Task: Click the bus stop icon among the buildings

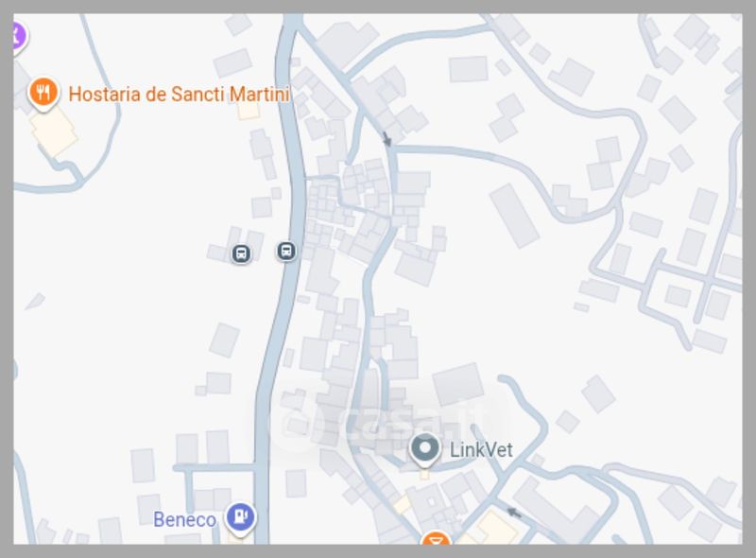Action: pos(241,253)
